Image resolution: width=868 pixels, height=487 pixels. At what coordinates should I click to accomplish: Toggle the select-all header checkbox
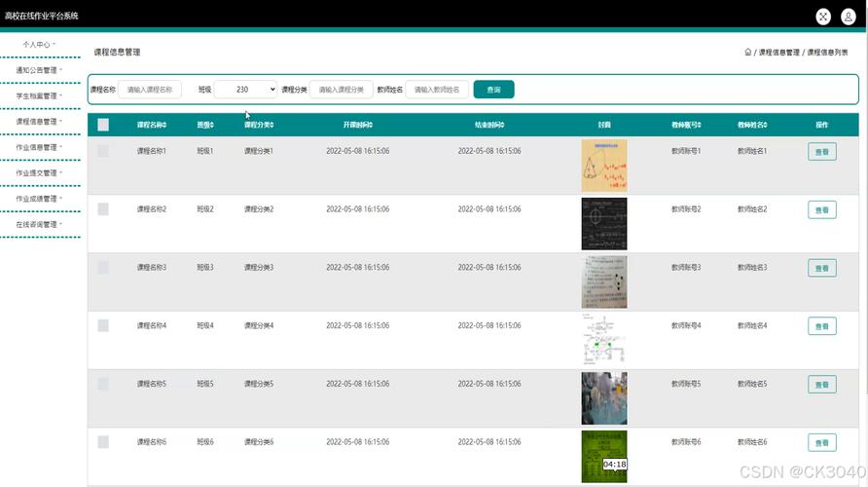point(103,125)
